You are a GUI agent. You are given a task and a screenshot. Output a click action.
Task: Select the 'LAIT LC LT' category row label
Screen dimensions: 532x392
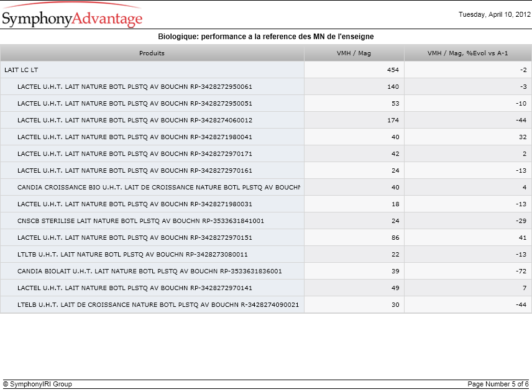pos(21,70)
